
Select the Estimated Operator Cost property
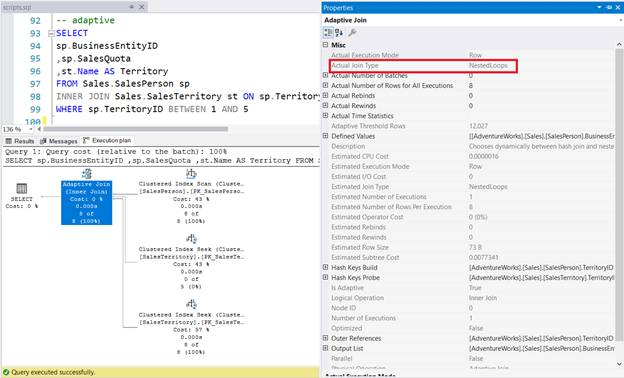point(472,217)
